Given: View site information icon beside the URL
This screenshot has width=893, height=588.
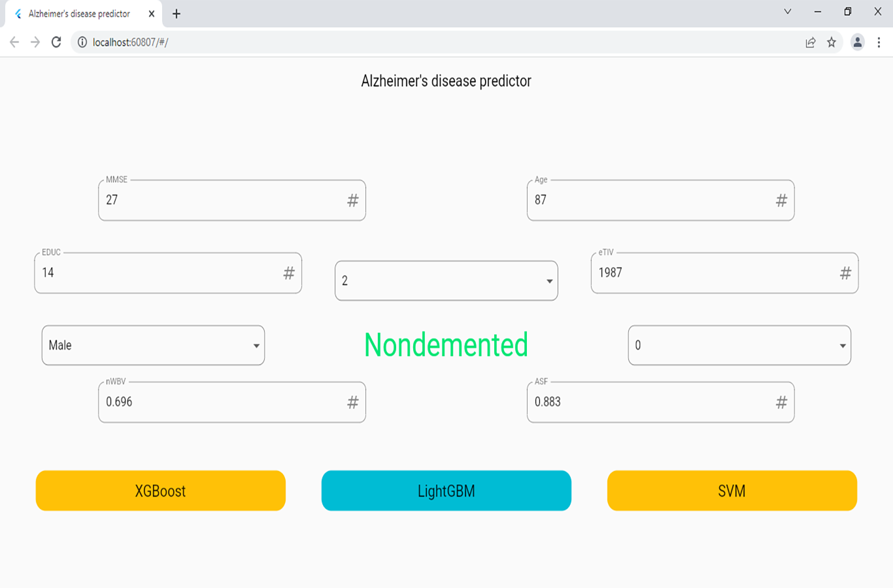Looking at the screenshot, I should point(82,42).
